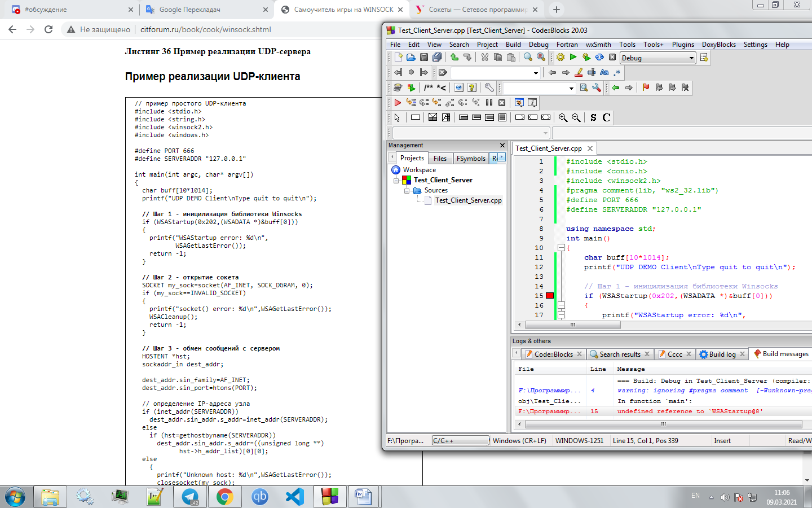Click the DoxyBlocks block comment /** icon

point(429,87)
